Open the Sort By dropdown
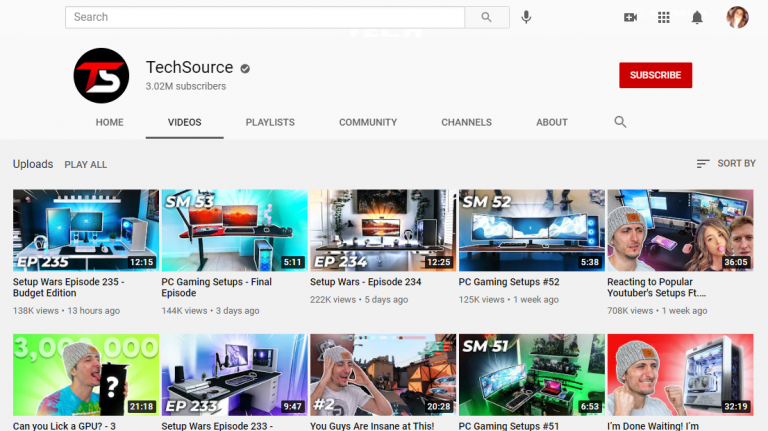The image size is (768, 431). (x=726, y=164)
